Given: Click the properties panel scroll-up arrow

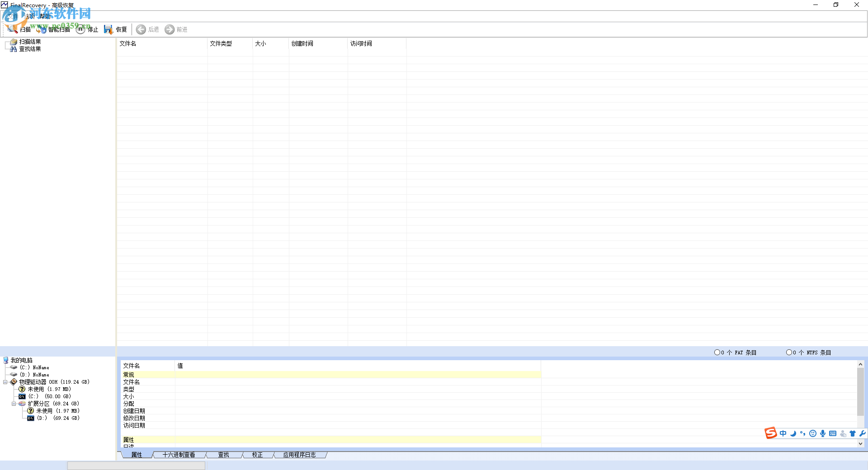Looking at the screenshot, I should pos(860,364).
